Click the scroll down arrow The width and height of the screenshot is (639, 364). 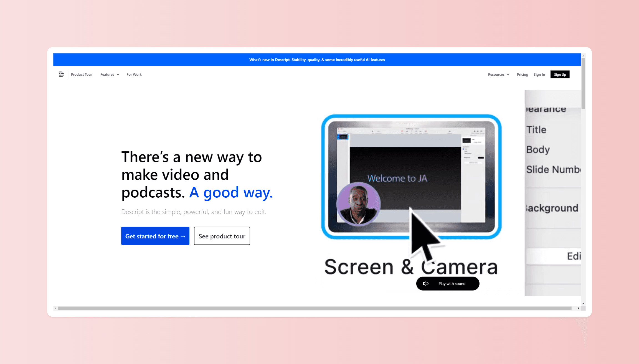click(583, 303)
